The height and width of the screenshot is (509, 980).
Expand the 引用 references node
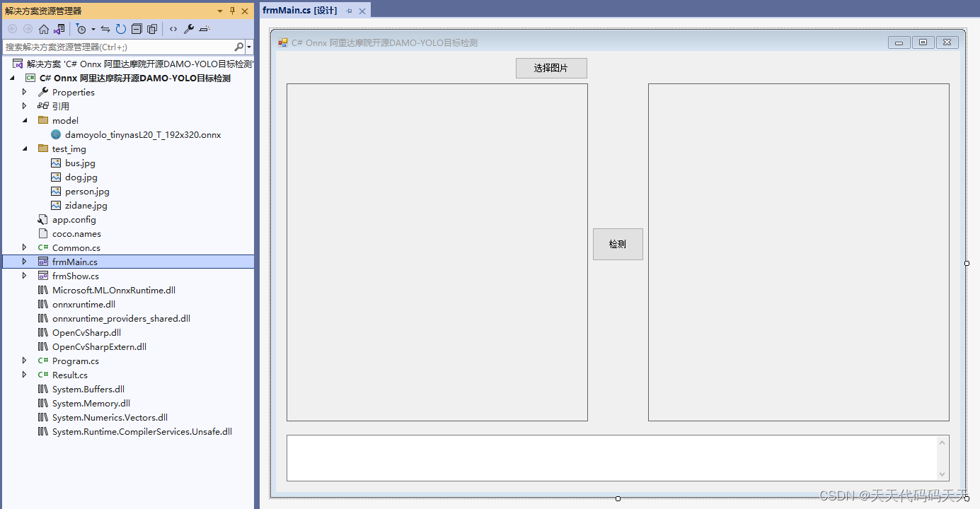coord(24,106)
